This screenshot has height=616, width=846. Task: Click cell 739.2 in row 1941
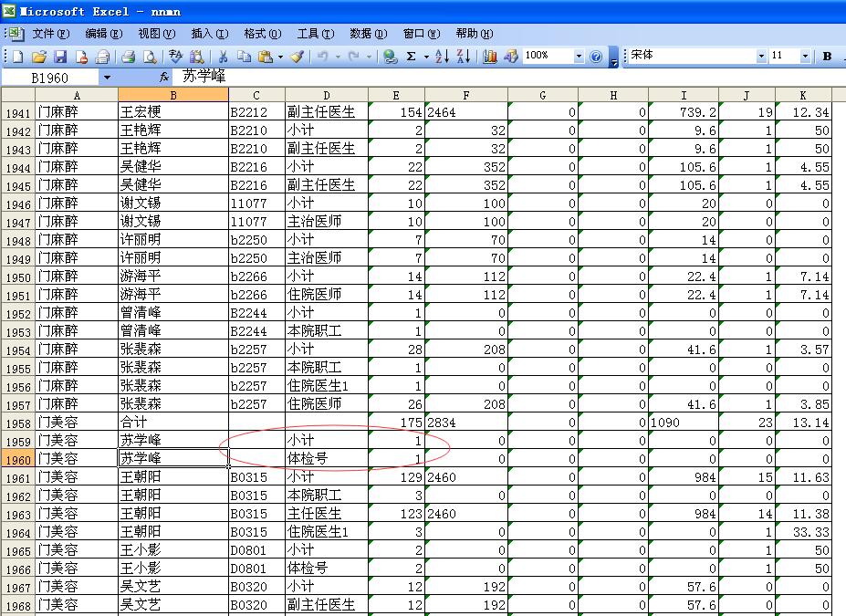tap(684, 111)
